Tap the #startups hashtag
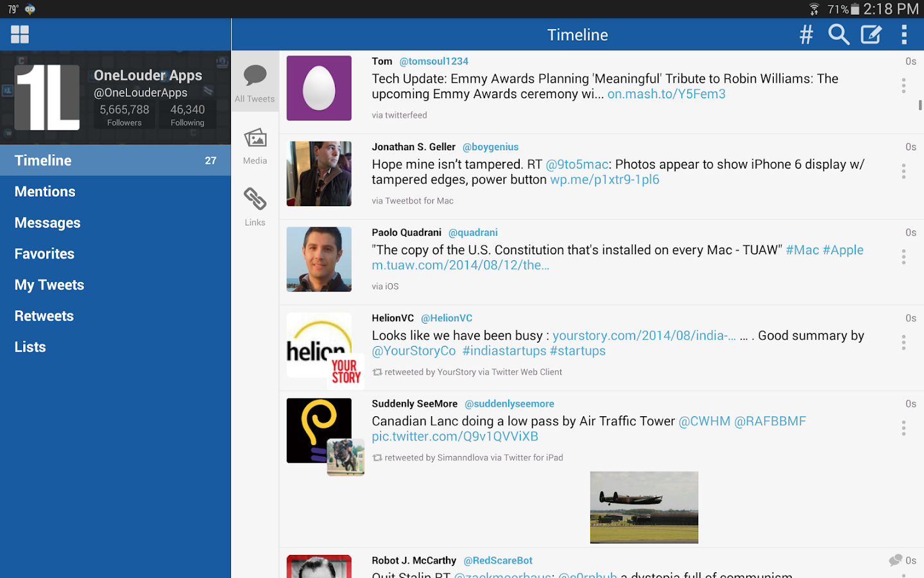The width and height of the screenshot is (924, 578). 577,351
